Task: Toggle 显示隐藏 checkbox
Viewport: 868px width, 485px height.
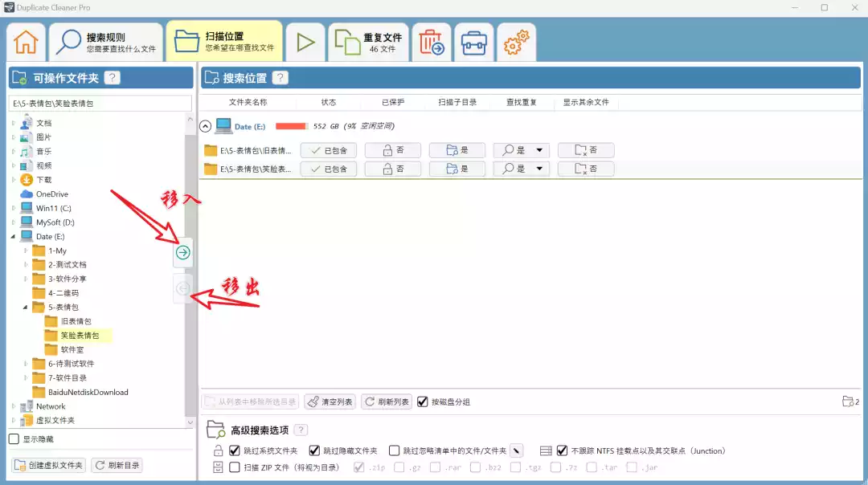Action: click(x=14, y=439)
